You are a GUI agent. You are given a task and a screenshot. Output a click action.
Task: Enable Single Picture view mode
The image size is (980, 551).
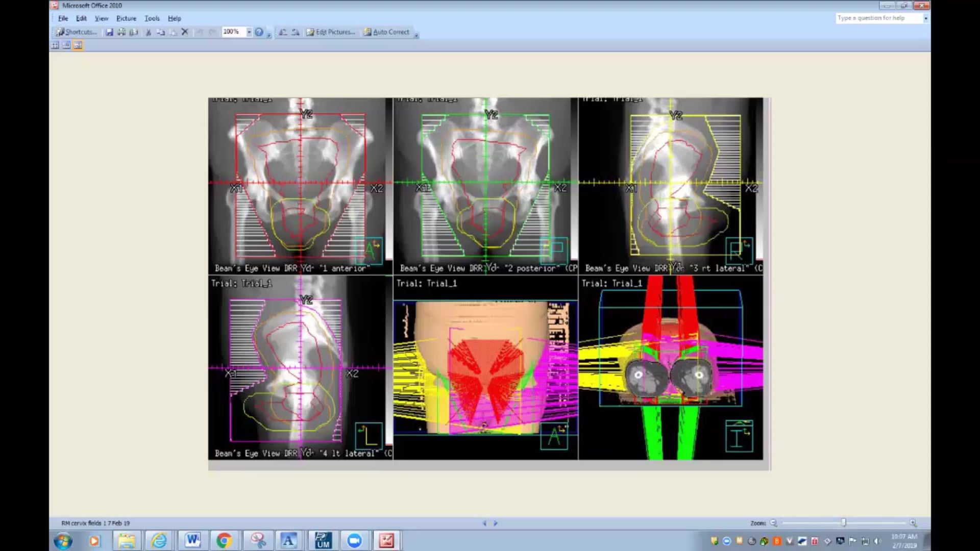point(77,45)
